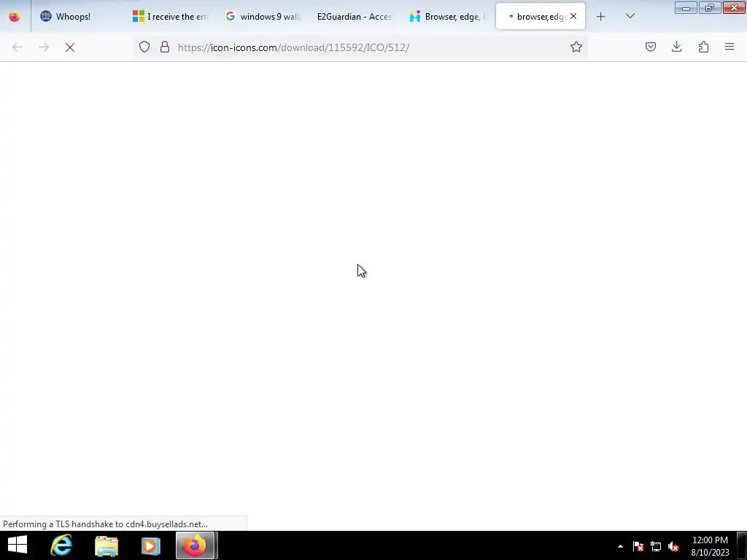Open the Extensions puzzle icon
This screenshot has width=747, height=560.
point(703,47)
